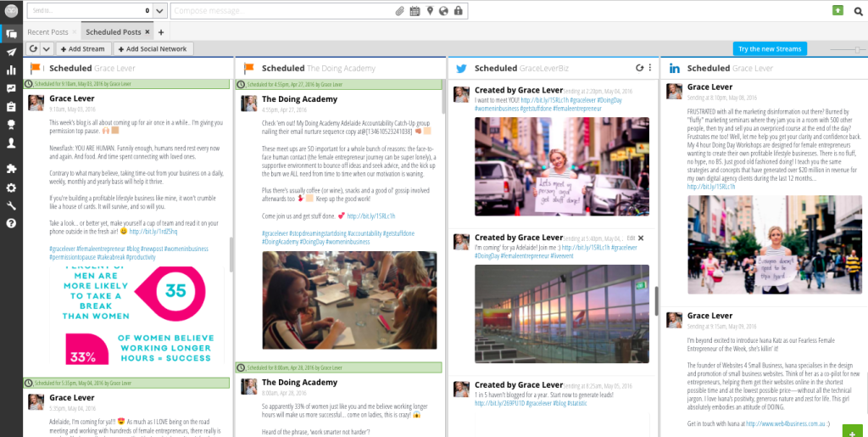Viewport: 868px width, 437px height.
Task: Open Campaigns award icon in sidebar
Action: click(11, 125)
